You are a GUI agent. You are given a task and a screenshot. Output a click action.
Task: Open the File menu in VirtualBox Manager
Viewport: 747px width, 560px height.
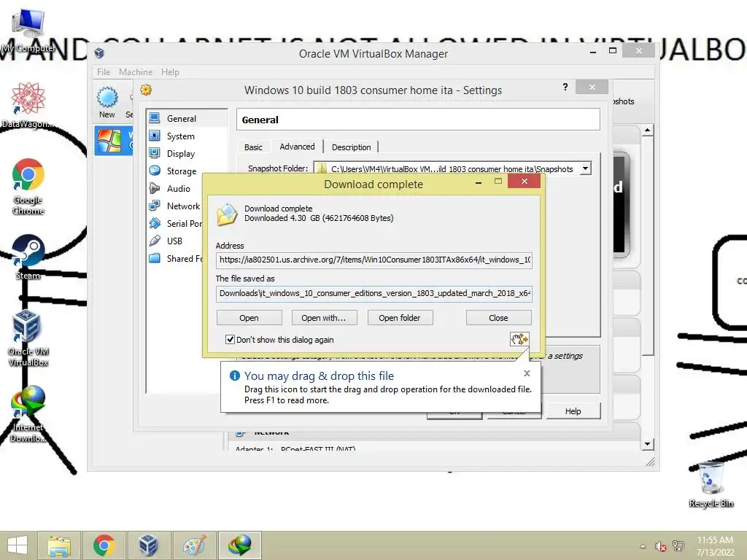click(x=104, y=72)
